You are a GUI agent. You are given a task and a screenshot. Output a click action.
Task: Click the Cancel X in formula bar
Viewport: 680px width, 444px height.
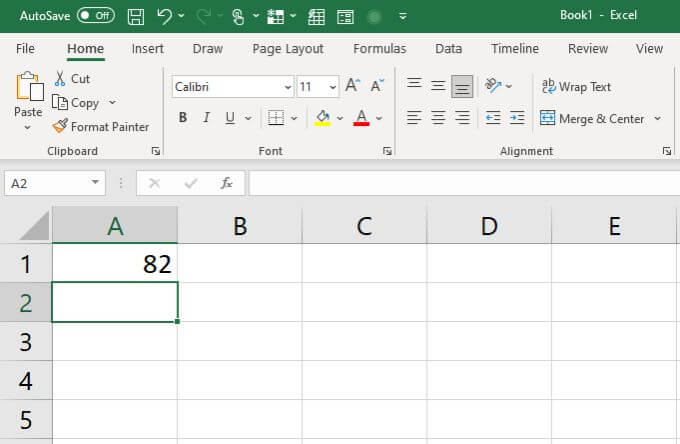154,183
